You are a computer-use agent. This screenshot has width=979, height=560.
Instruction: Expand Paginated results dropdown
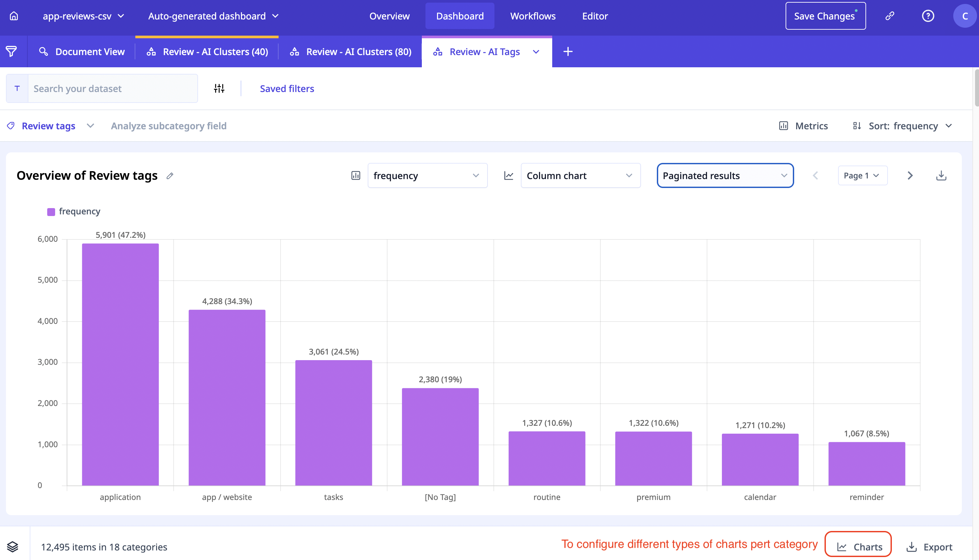(x=725, y=176)
